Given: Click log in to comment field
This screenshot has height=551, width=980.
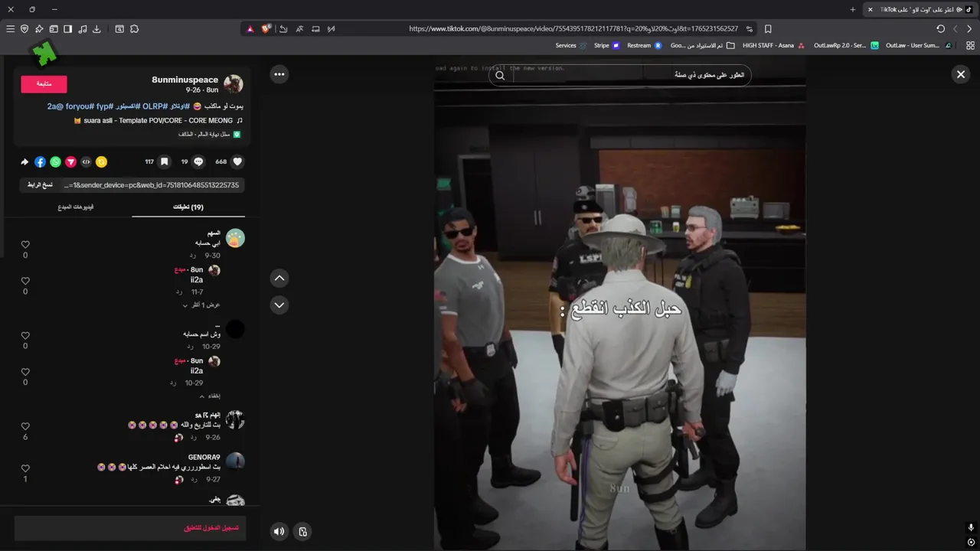Looking at the screenshot, I should coord(130,528).
